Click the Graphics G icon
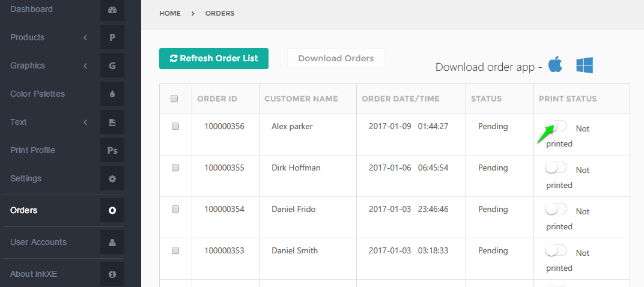This screenshot has height=287, width=644. [x=112, y=65]
